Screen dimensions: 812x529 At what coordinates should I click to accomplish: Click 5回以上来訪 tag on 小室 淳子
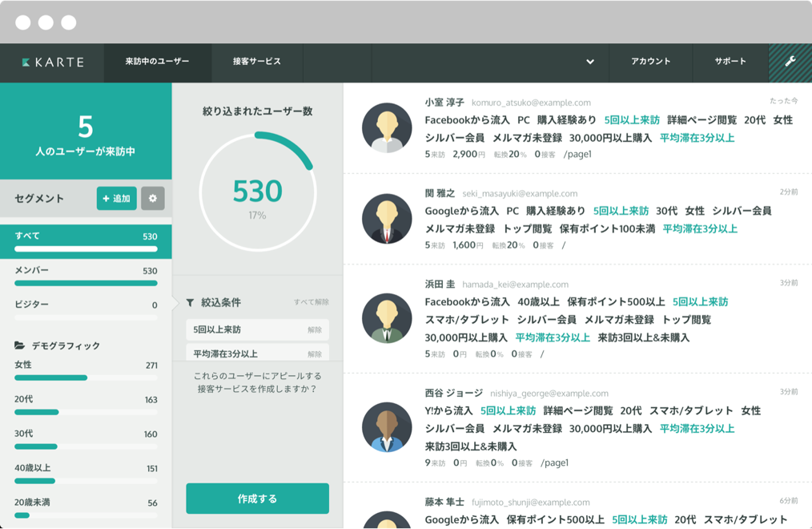click(632, 119)
